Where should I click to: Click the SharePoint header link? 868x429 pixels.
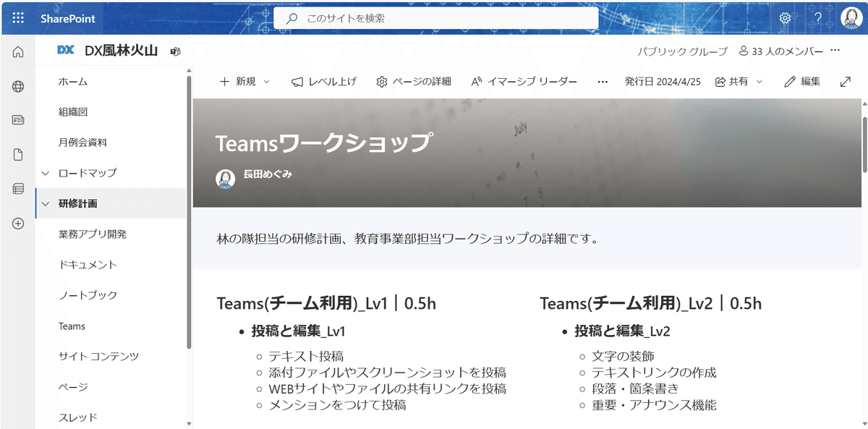(68, 18)
